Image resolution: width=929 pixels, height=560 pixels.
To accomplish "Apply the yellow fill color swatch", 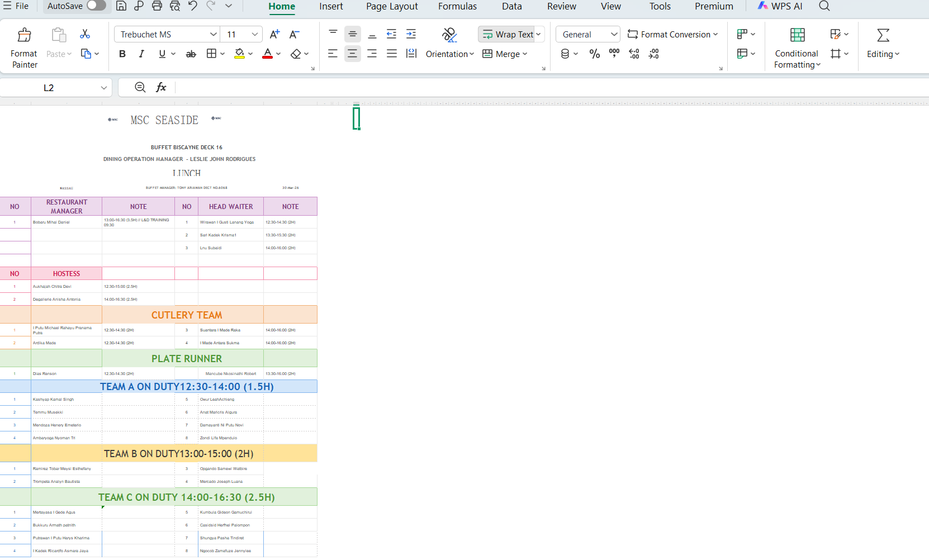I will tap(240, 54).
